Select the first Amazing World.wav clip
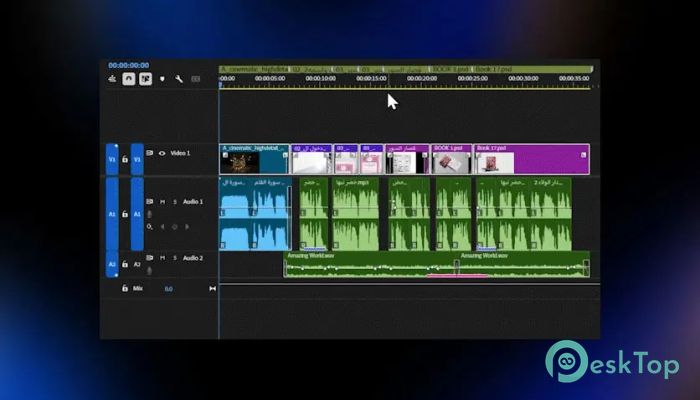This screenshot has height=400, width=700. coord(370,265)
